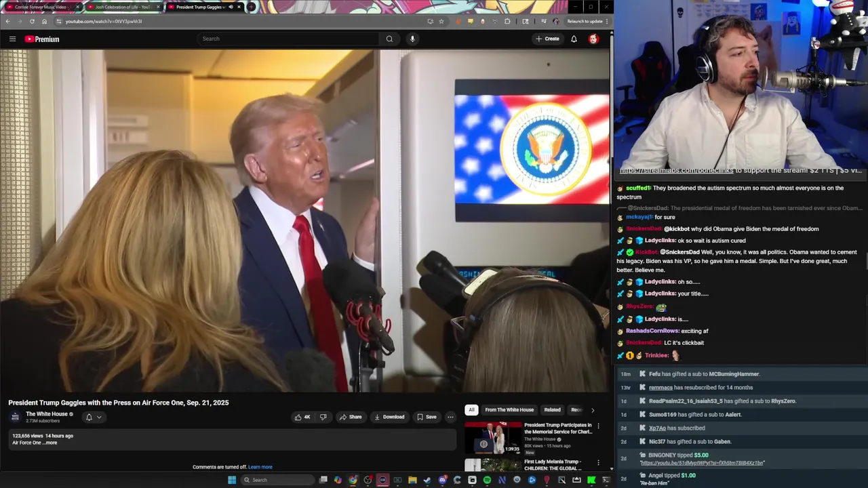Click the browser home icon
The image size is (868, 488).
[x=44, y=21]
